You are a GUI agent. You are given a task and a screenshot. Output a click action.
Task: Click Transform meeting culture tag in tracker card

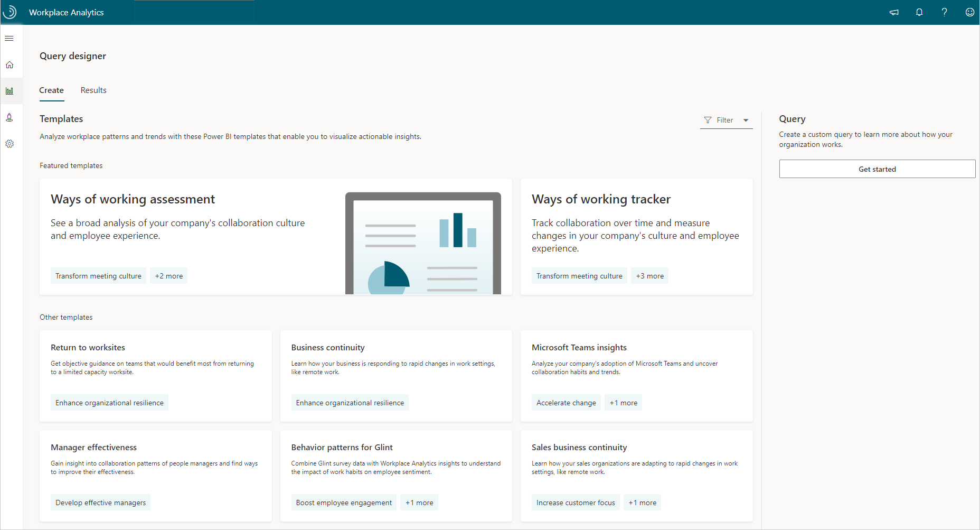(x=579, y=276)
